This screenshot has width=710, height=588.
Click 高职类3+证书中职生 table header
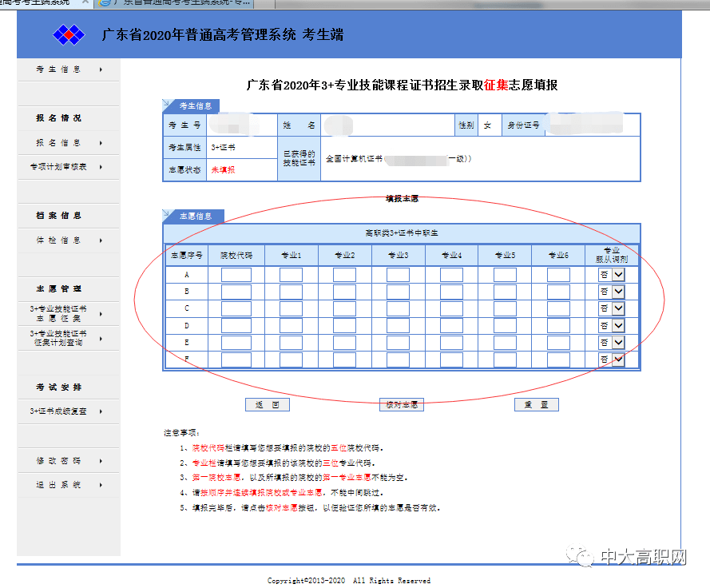(x=402, y=232)
